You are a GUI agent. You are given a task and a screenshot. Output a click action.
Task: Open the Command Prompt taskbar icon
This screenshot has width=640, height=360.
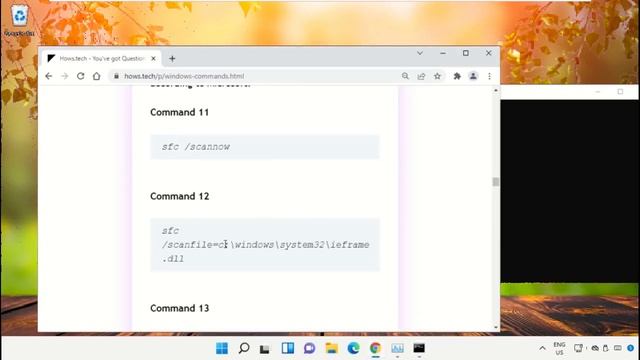(419, 348)
